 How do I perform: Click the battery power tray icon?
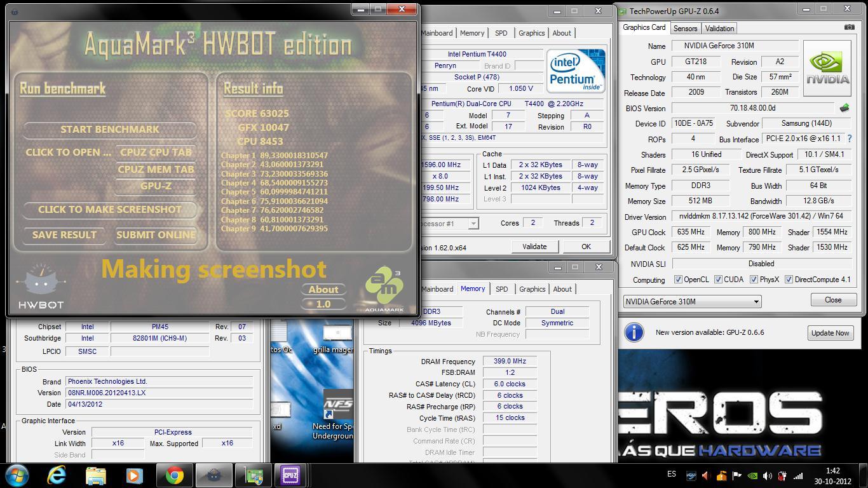783,475
